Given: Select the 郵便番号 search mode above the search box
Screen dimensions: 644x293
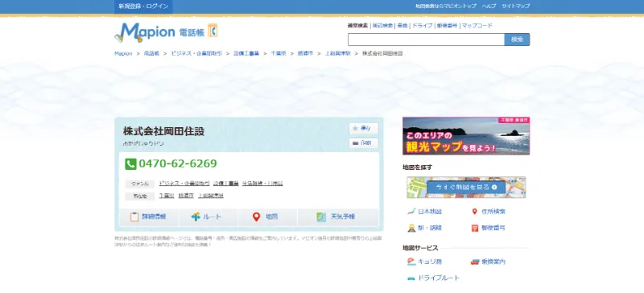Looking at the screenshot, I should (x=448, y=26).
